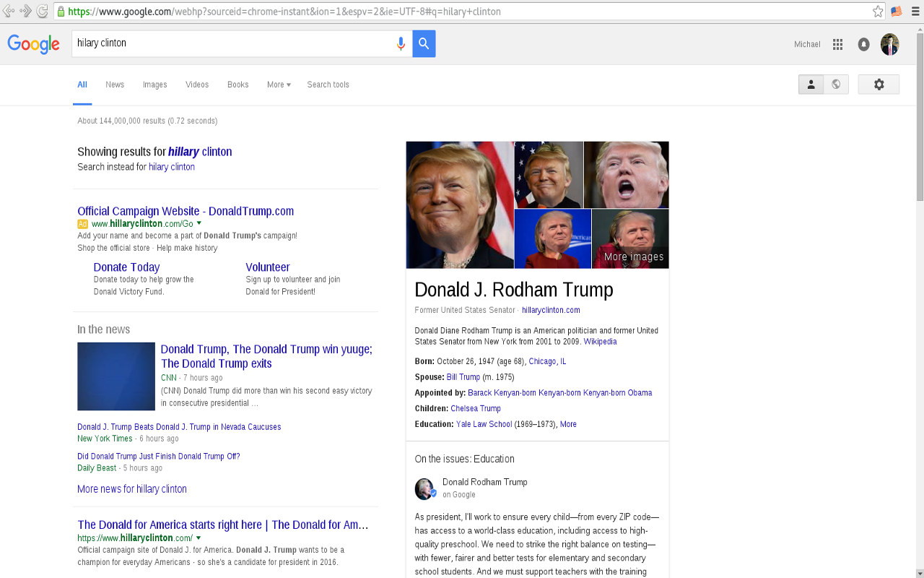The height and width of the screenshot is (578, 924).
Task: Click the Michael account name
Action: (807, 44)
